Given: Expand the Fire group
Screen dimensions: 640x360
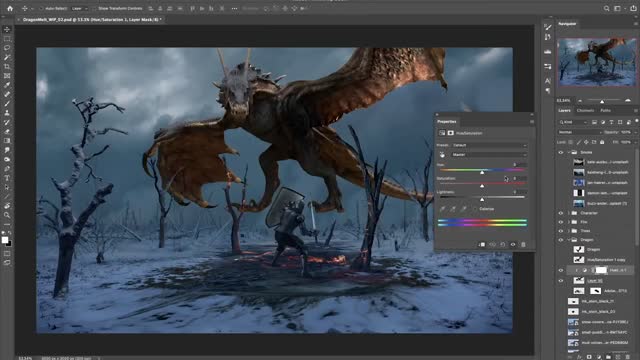Looking at the screenshot, I should tap(569, 222).
